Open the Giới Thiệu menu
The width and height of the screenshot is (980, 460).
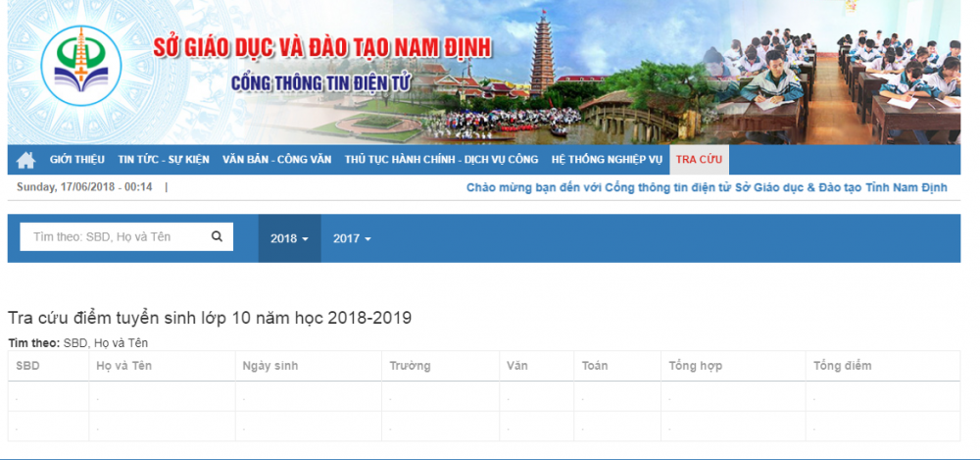pos(76,159)
